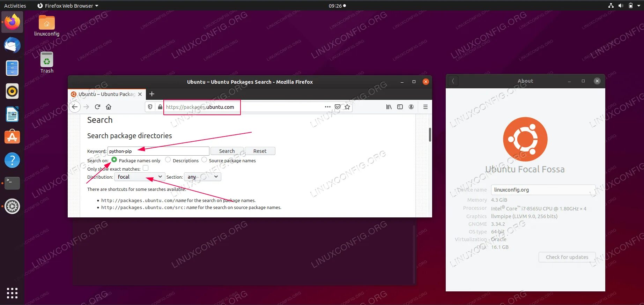The width and height of the screenshot is (644, 305).
Task: Click the Firefox page vertical scrollbar
Action: point(430,135)
